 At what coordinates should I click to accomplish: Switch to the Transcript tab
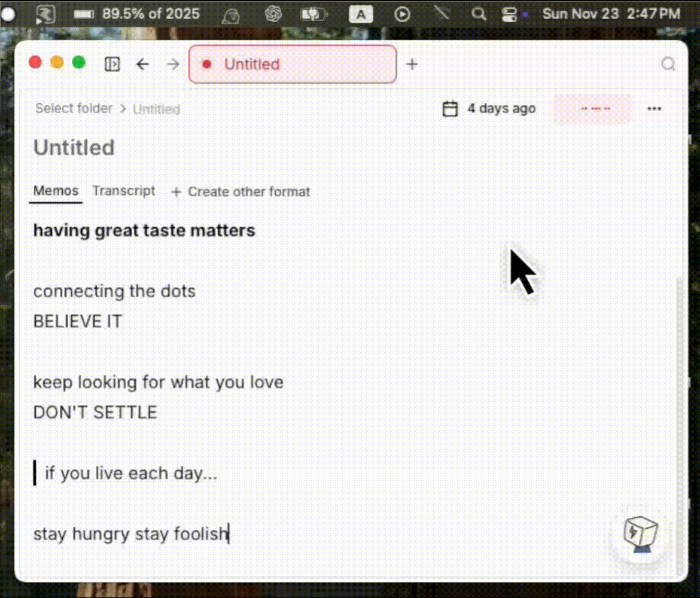[124, 191]
